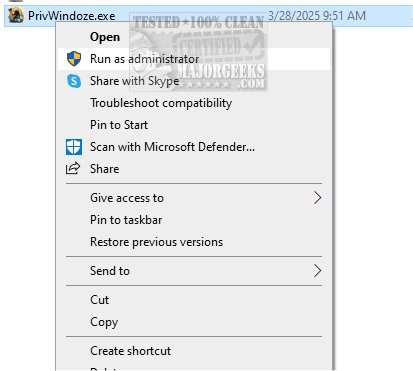Click the administrator shield icon
Screen dimensions: 413x371
point(74,59)
